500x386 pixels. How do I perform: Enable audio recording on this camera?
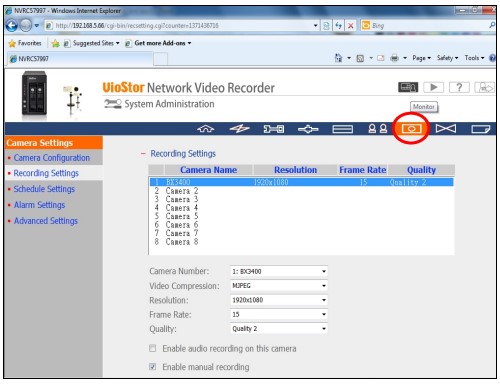(152, 348)
